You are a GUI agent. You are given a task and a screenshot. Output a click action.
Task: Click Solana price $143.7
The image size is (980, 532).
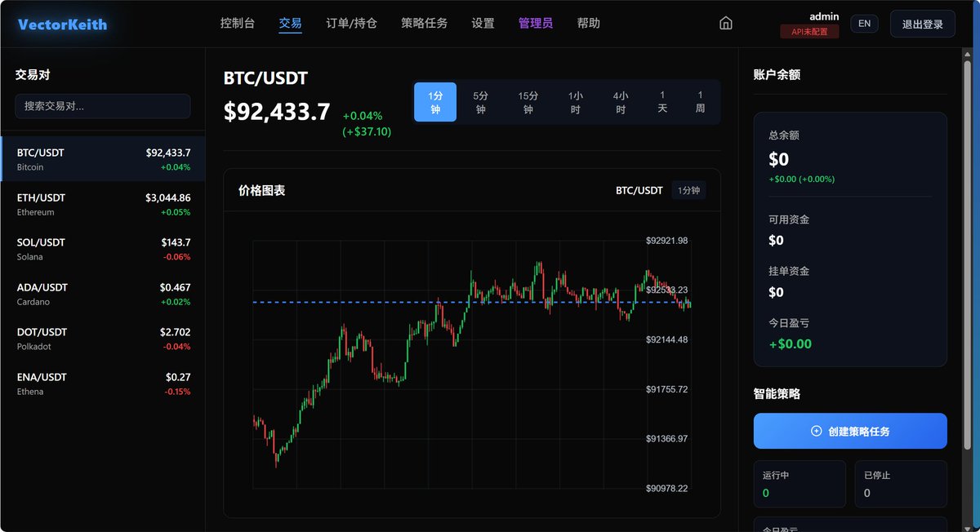[x=176, y=242]
